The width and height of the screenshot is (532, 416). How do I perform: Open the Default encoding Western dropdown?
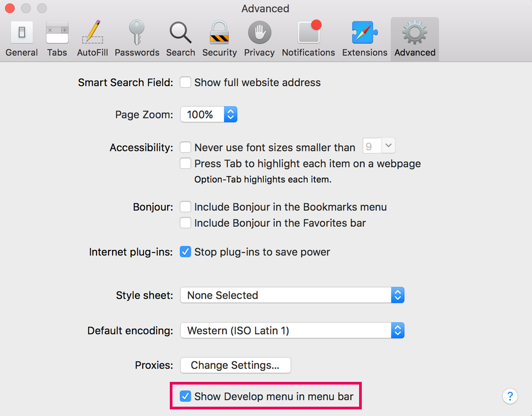pos(292,330)
